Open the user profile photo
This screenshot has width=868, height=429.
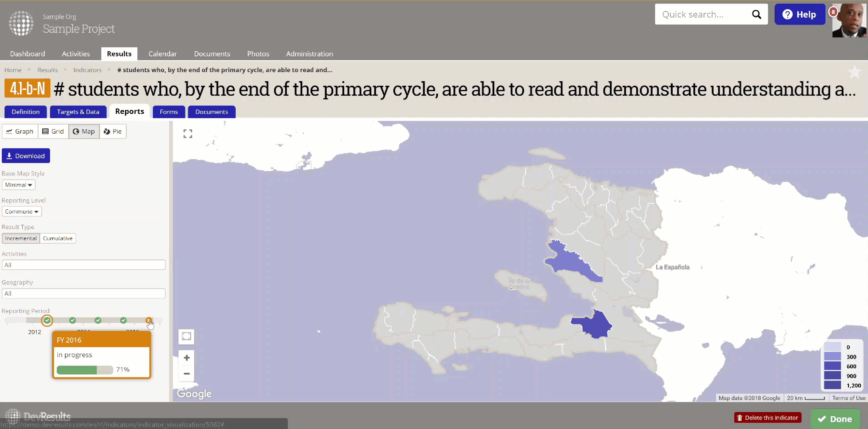[x=849, y=21]
